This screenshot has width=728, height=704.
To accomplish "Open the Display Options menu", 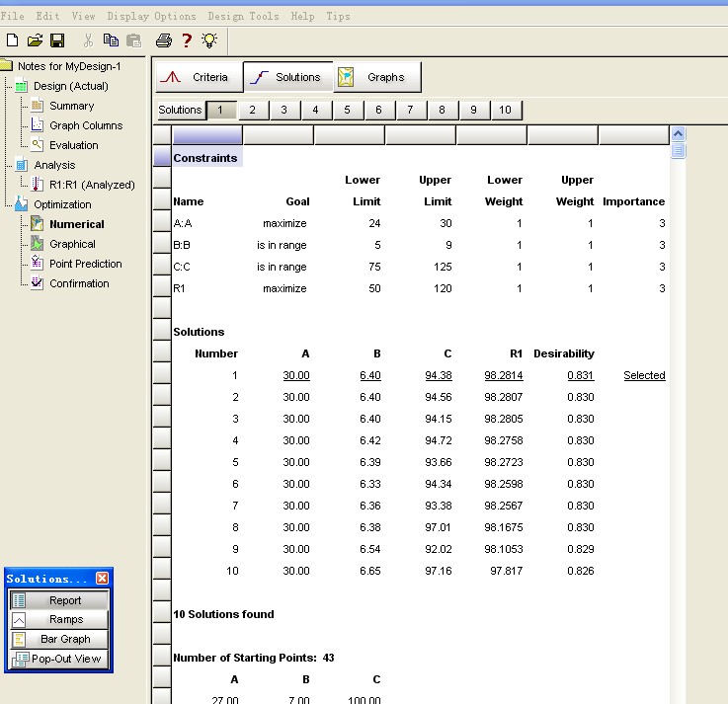I will [x=151, y=16].
